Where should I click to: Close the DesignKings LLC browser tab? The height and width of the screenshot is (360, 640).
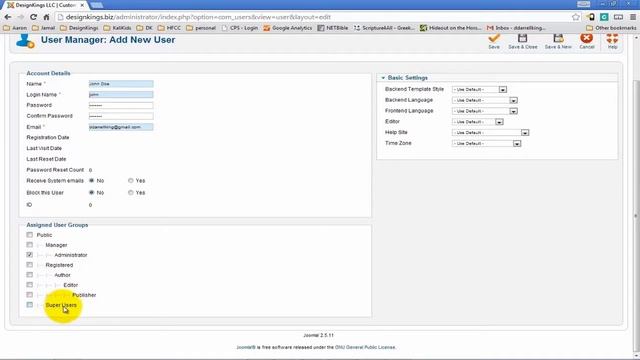[x=82, y=5]
